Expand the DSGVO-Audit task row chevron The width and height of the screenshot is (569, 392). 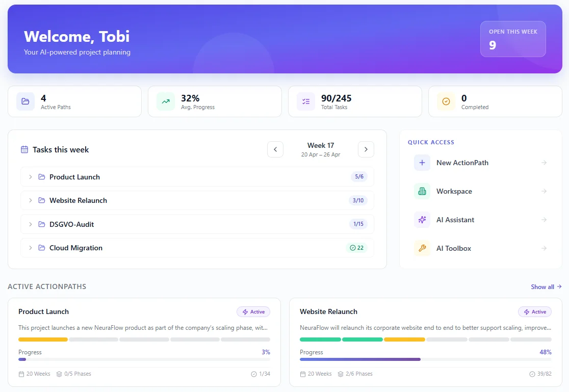31,224
